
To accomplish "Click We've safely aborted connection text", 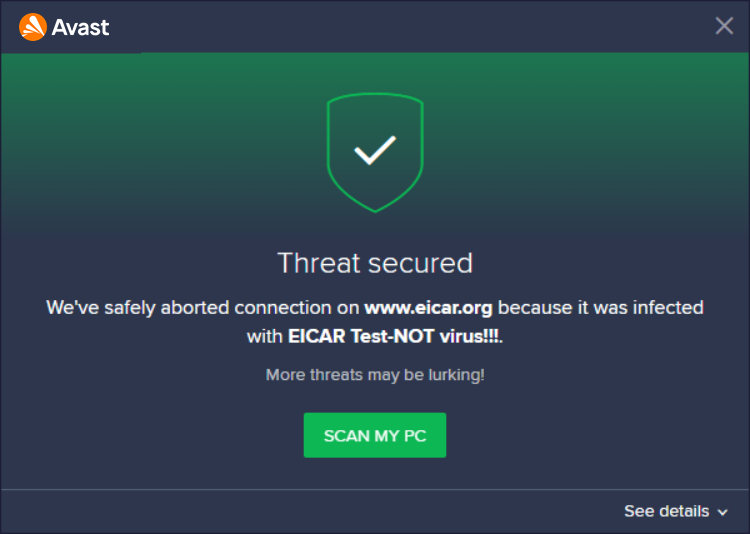I will [202, 307].
